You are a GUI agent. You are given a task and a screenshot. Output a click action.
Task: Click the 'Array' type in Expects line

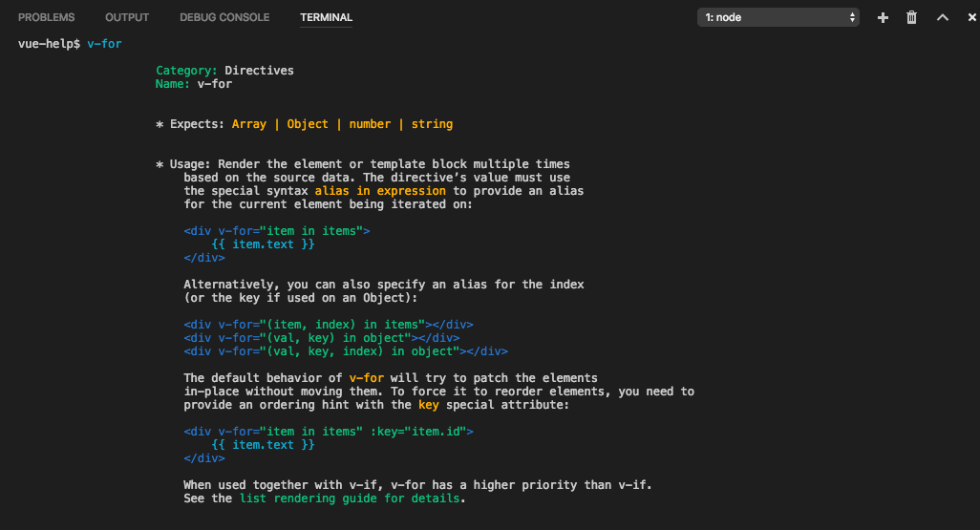(x=248, y=124)
